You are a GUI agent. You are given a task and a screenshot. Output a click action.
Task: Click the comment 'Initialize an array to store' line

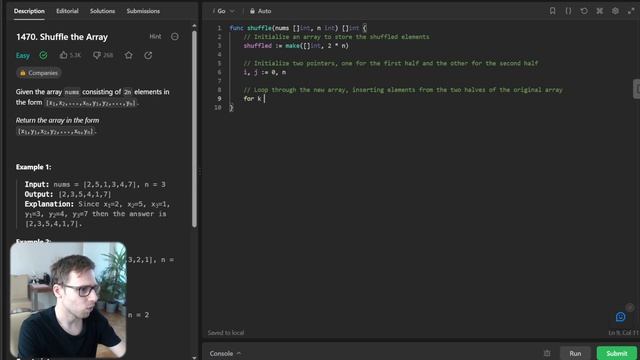point(336,37)
